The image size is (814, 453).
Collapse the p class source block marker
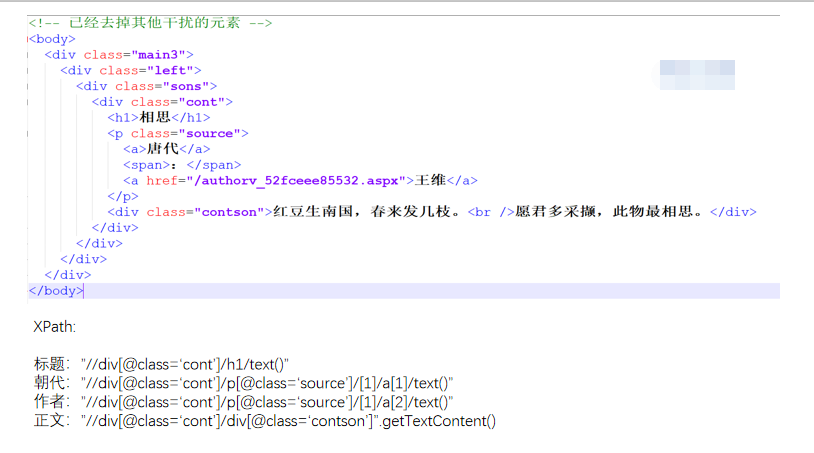28,133
